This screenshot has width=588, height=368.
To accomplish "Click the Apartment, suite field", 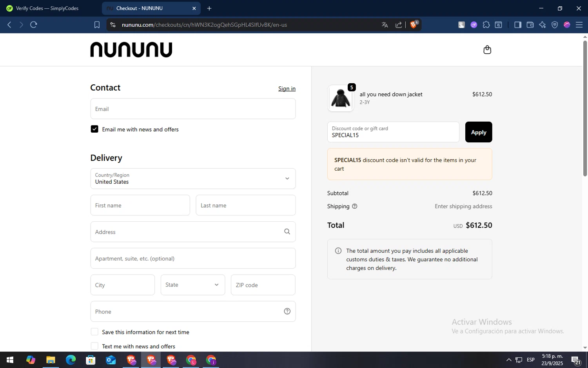I will tap(193, 258).
